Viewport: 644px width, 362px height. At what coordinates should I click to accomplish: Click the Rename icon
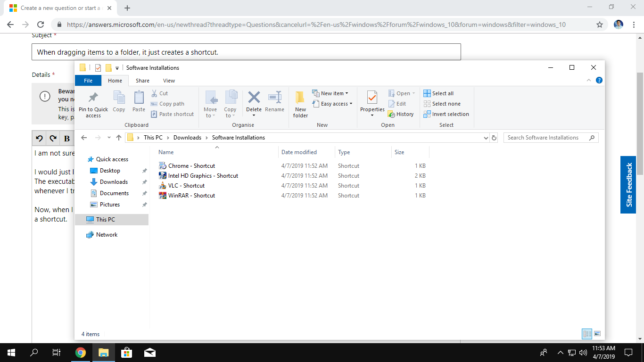(274, 97)
